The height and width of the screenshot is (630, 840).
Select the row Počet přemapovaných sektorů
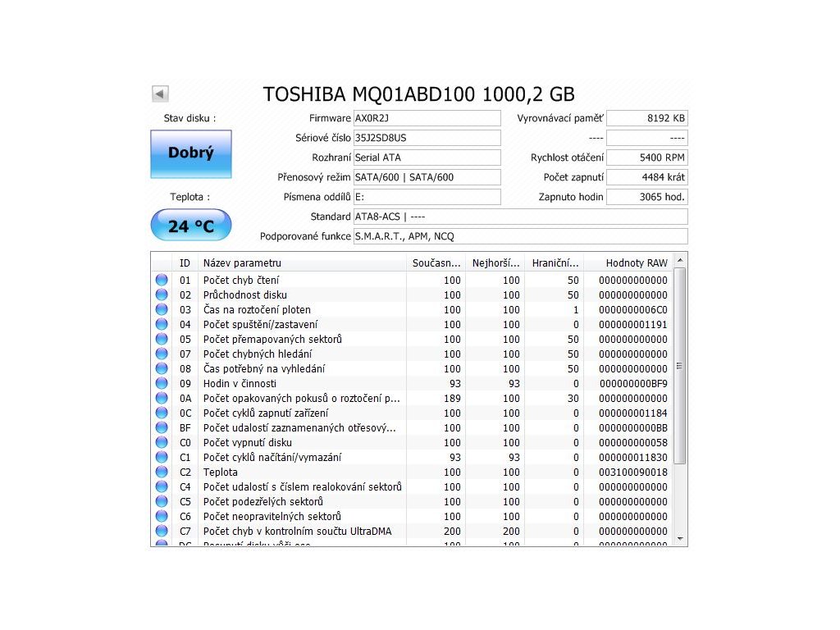(412, 339)
